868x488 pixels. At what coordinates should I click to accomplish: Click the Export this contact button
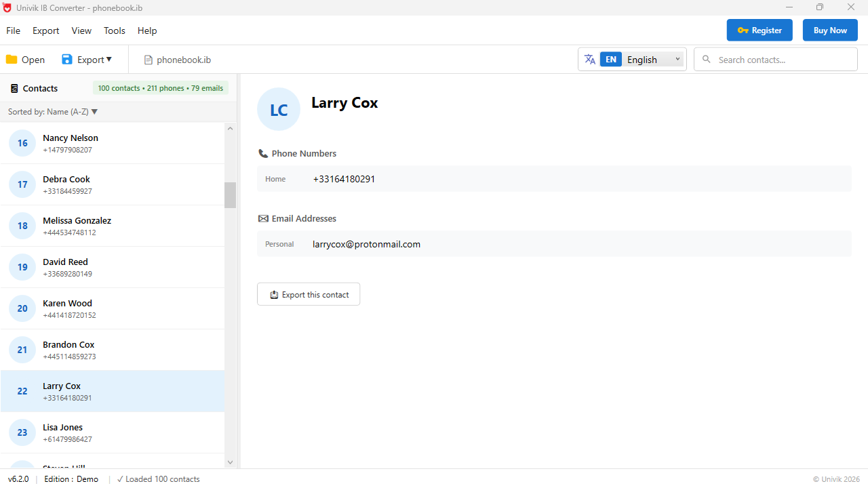tap(308, 293)
